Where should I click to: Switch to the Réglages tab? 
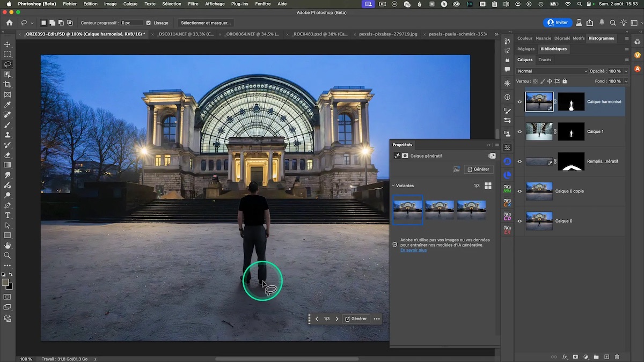(526, 49)
